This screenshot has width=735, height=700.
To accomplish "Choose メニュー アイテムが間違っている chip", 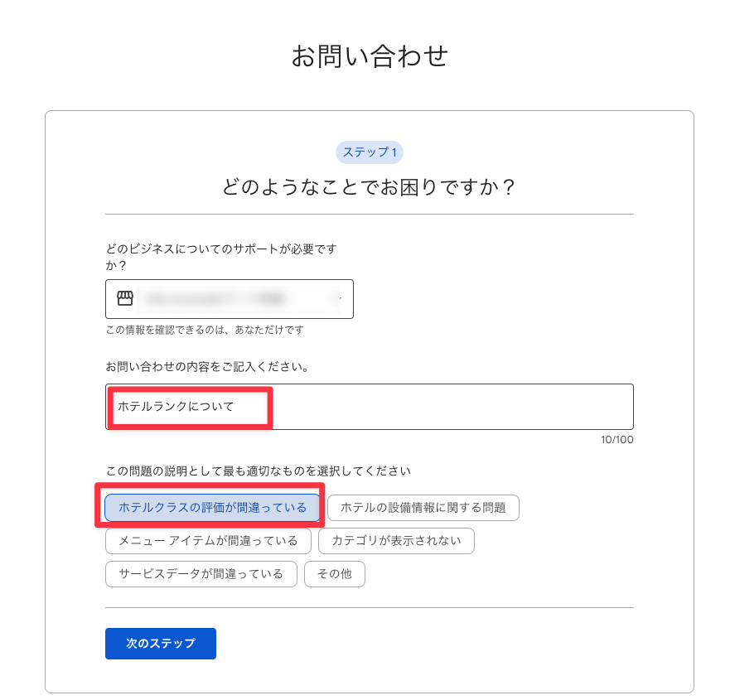I will (208, 541).
